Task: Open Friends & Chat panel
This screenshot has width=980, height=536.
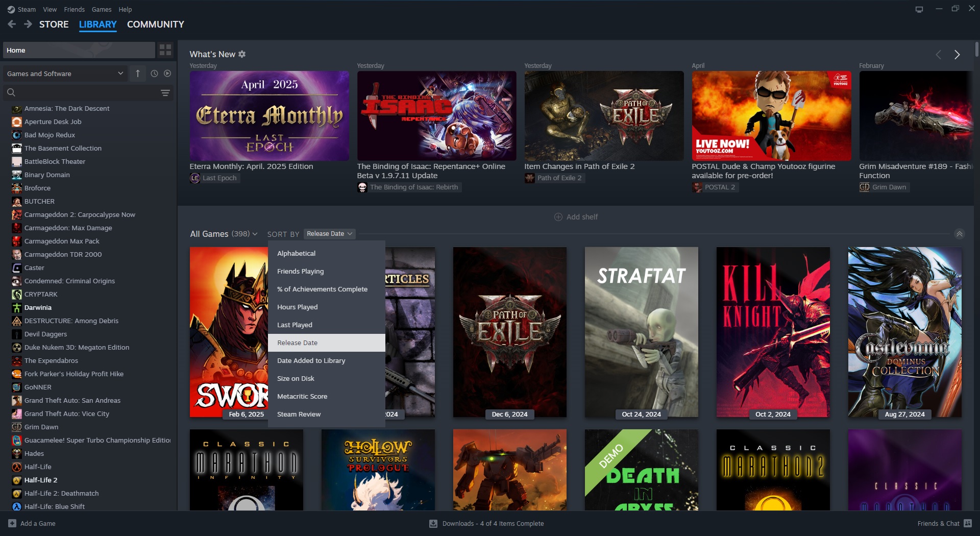Action: tap(944, 523)
